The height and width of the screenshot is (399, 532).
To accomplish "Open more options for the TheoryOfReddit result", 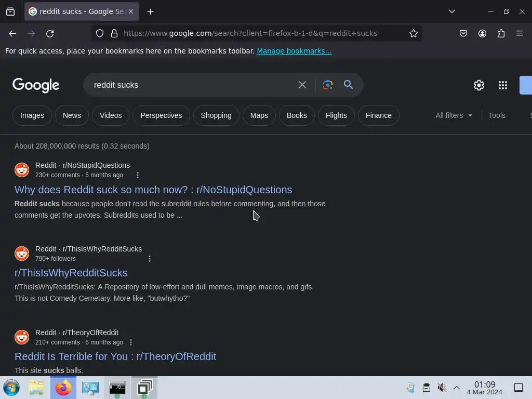I will click(131, 342).
